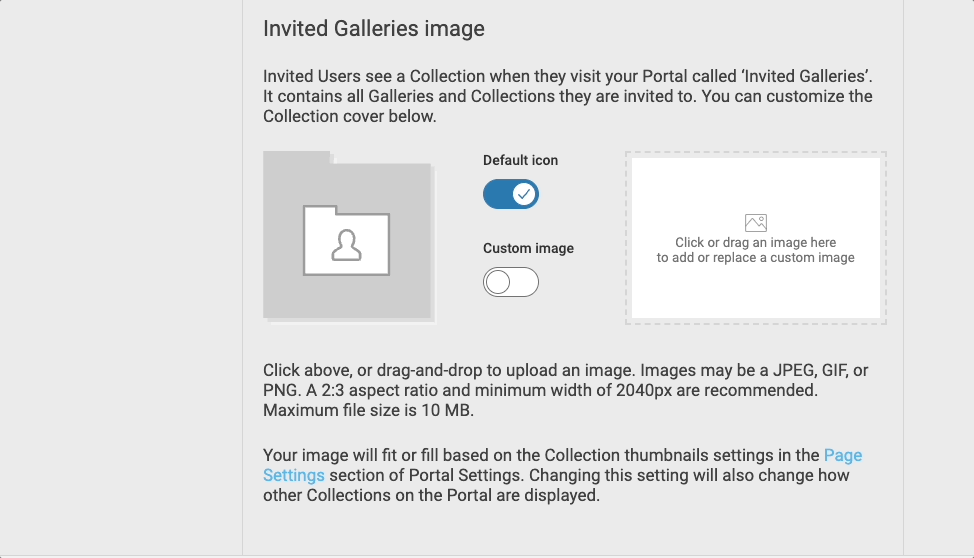
Task: Enable the Custom image toggle
Action: 511,282
